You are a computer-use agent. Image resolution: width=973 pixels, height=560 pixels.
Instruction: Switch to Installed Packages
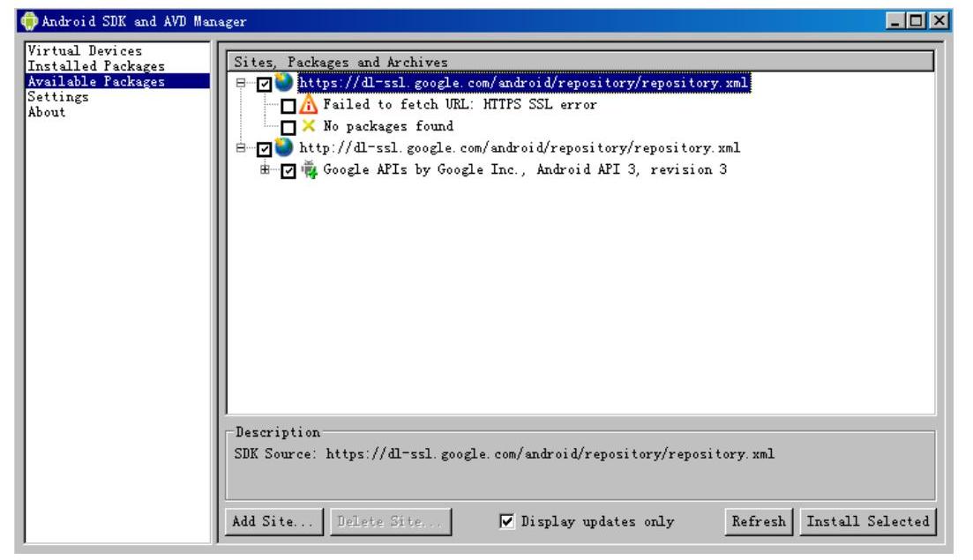point(96,66)
